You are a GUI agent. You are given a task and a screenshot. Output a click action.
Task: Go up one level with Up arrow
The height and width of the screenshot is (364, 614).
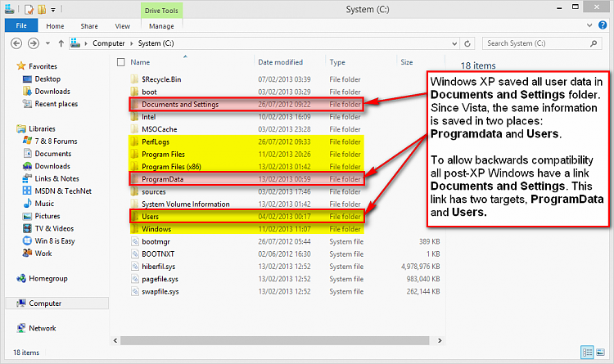61,43
